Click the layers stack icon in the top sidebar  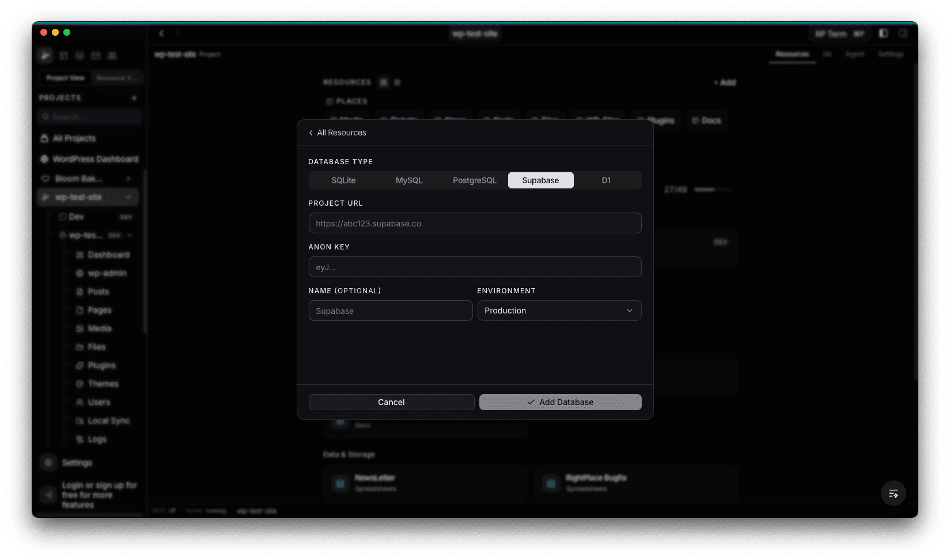[80, 55]
